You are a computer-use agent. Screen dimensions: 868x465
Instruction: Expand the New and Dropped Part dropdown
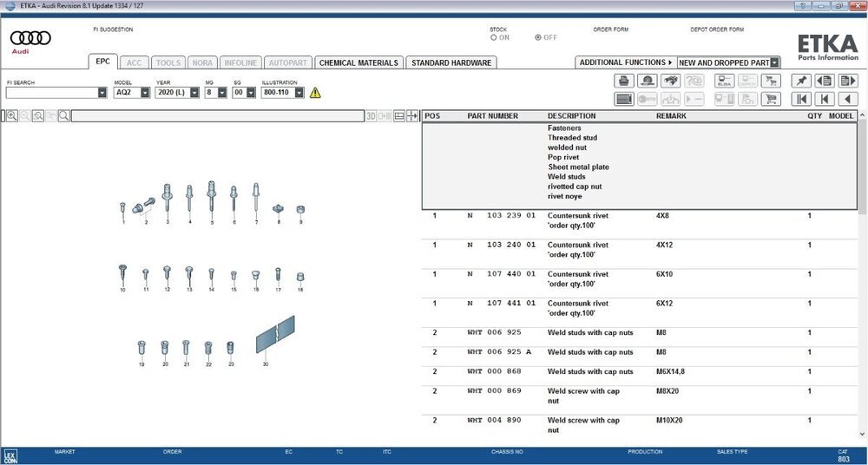[774, 62]
